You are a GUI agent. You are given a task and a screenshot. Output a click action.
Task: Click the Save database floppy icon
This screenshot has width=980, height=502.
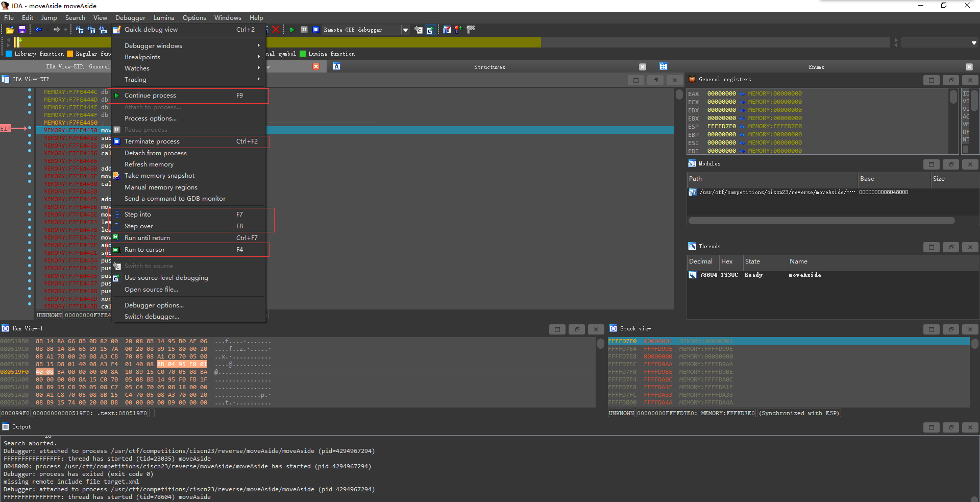click(x=22, y=30)
